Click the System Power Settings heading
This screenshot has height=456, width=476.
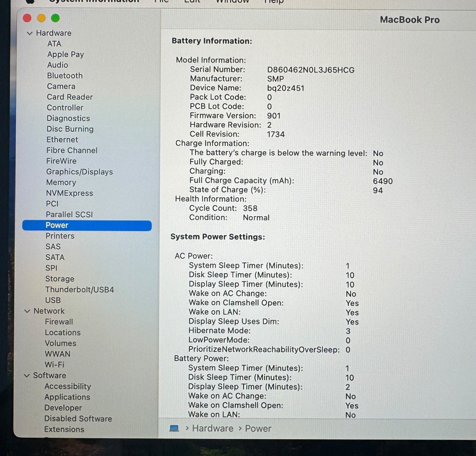[x=217, y=237]
